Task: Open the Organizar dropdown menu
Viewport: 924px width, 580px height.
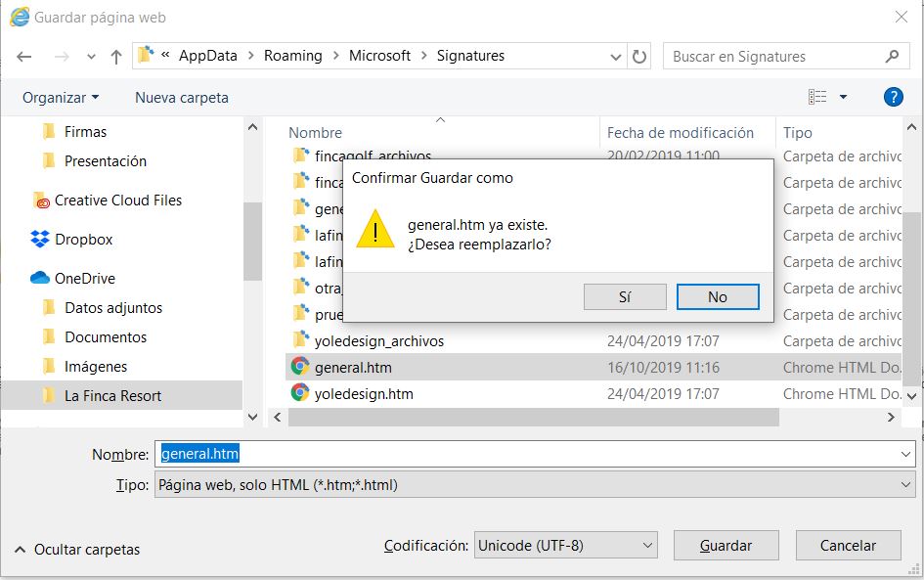Action: (x=61, y=98)
